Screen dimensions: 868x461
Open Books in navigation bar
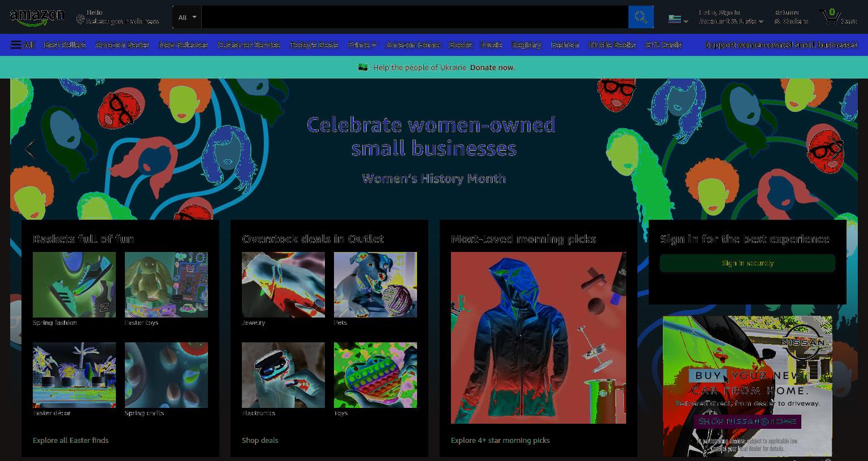[461, 45]
